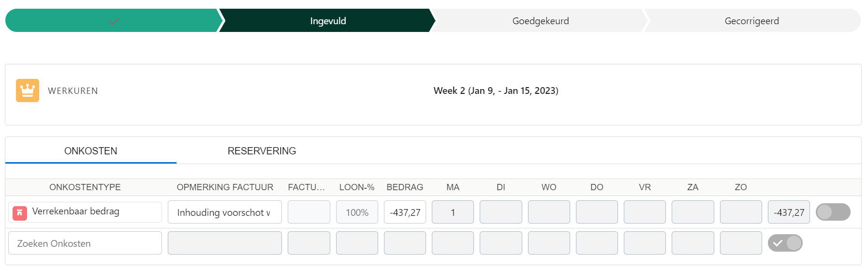The height and width of the screenshot is (271, 868).
Task: Select the Ingevuld status stage
Action: [x=328, y=21]
